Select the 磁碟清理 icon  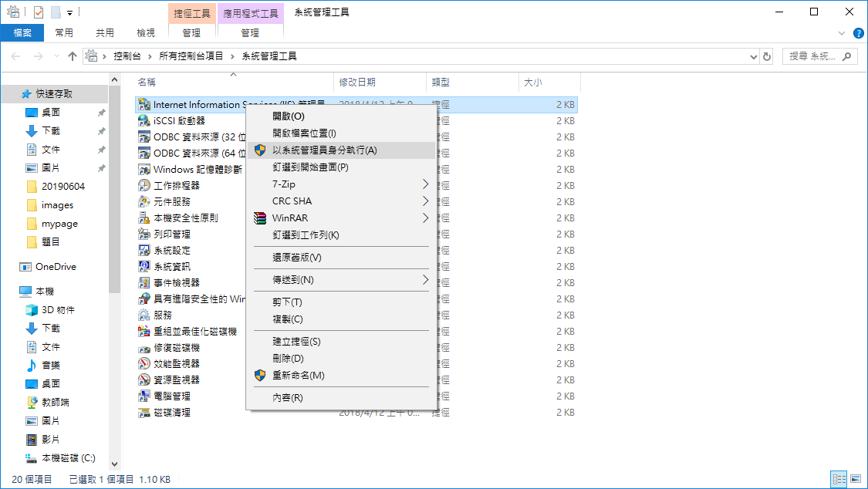coord(144,413)
